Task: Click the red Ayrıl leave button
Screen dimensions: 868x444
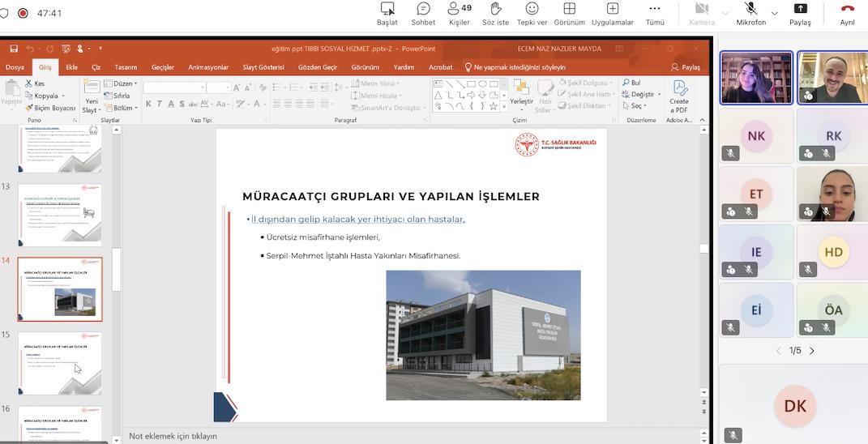Action: tap(848, 14)
